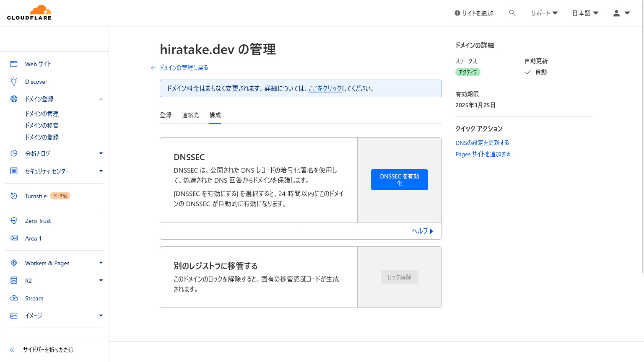
Task: Click the 有効期限 date 2025年3月25日
Action: (x=475, y=105)
